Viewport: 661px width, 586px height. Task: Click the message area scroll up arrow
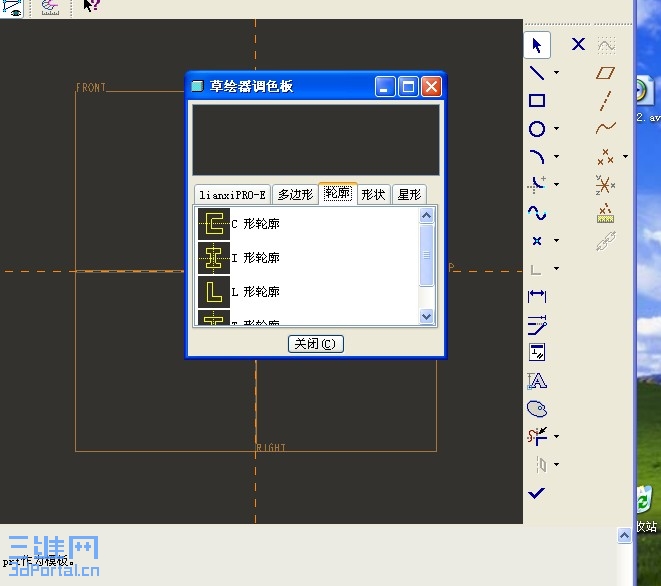pyautogui.click(x=624, y=535)
